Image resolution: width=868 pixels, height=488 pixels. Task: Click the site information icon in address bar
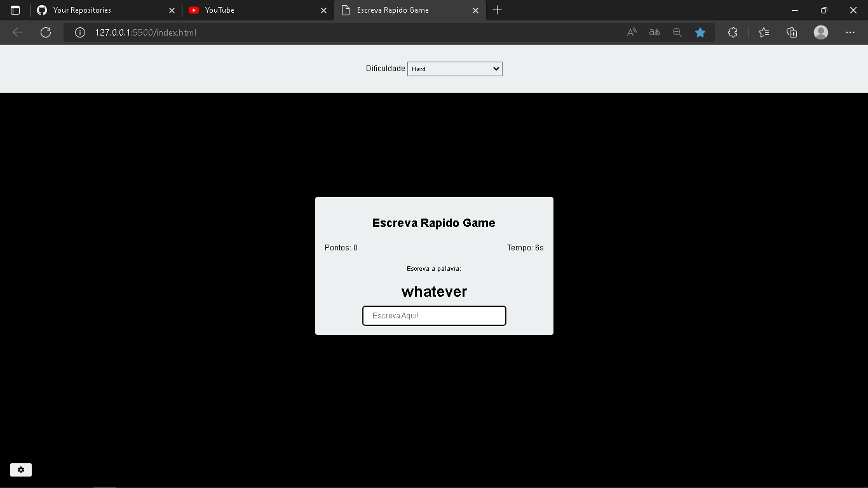[79, 32]
